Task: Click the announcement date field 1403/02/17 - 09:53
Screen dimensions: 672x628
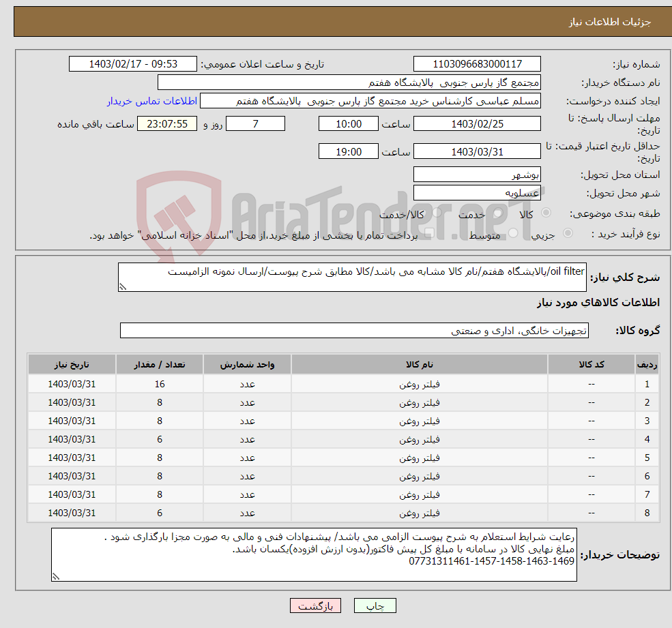Action: [133, 64]
